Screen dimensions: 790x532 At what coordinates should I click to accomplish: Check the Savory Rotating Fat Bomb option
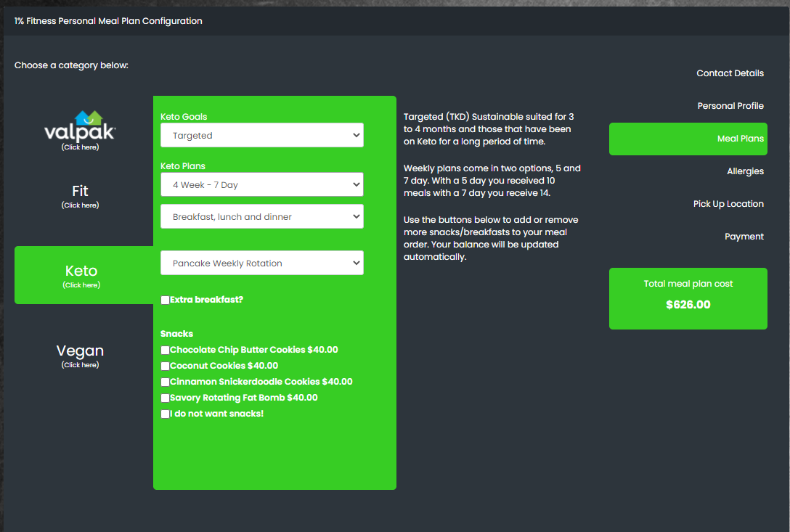166,398
